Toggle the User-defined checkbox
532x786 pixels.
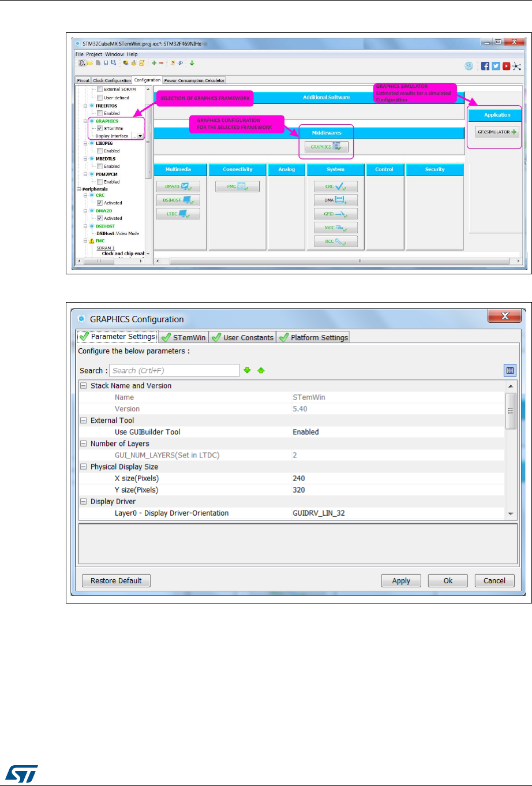click(x=100, y=98)
